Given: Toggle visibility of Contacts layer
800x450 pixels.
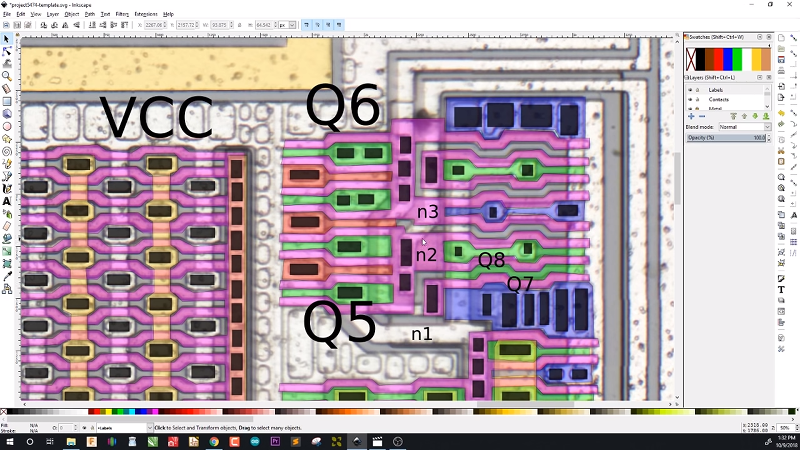Looking at the screenshot, I should 689,101.
